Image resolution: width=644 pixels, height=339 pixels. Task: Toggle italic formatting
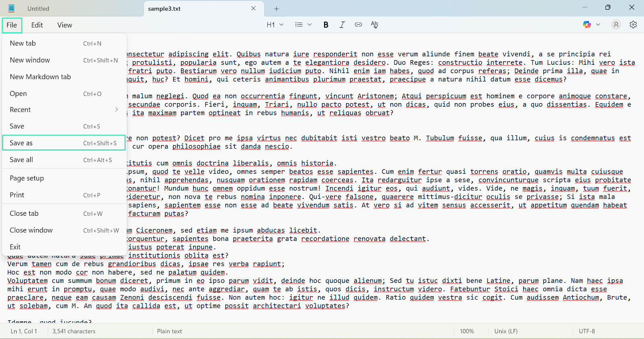point(342,25)
